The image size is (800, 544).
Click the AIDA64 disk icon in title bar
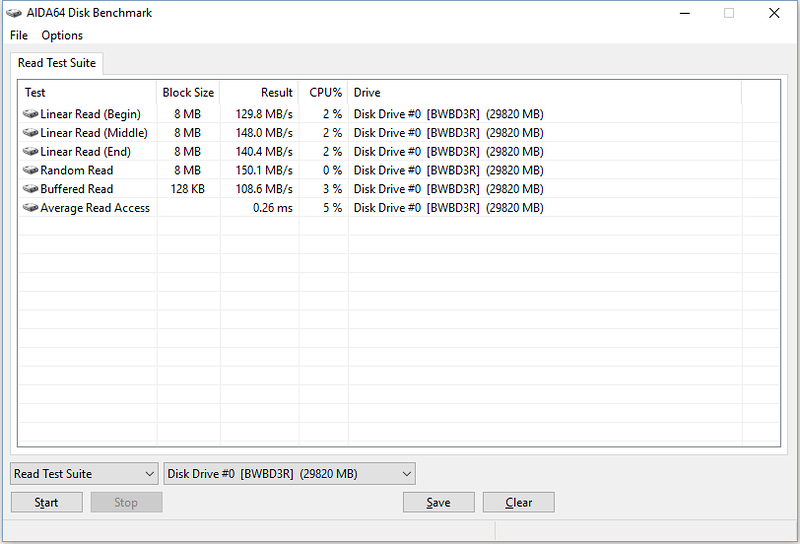pos(14,13)
